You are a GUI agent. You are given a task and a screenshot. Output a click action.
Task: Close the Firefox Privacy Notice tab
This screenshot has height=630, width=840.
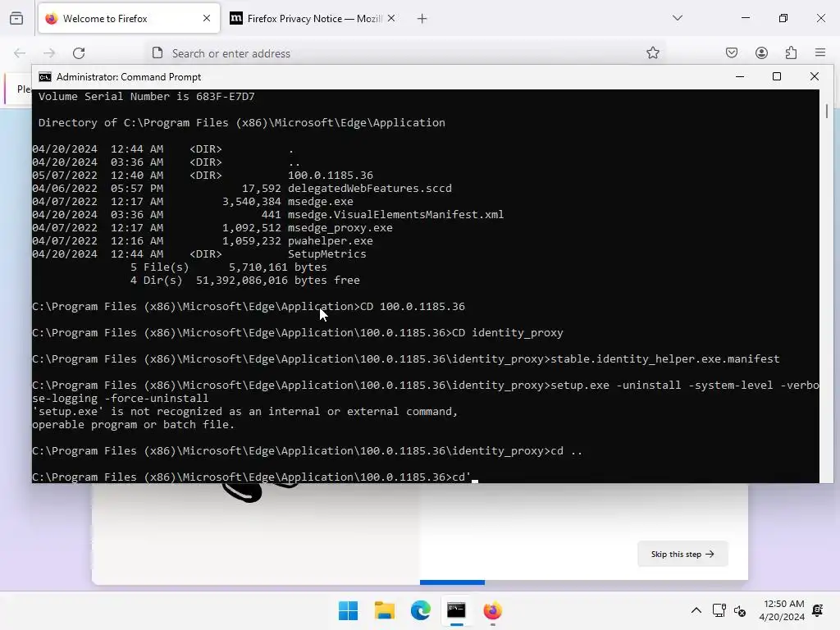coord(391,18)
